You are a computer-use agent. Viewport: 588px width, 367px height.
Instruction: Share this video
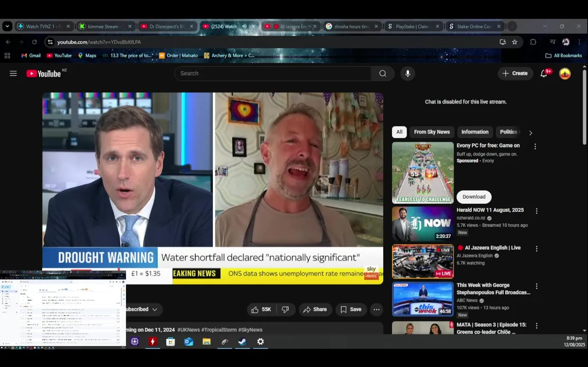pos(315,309)
